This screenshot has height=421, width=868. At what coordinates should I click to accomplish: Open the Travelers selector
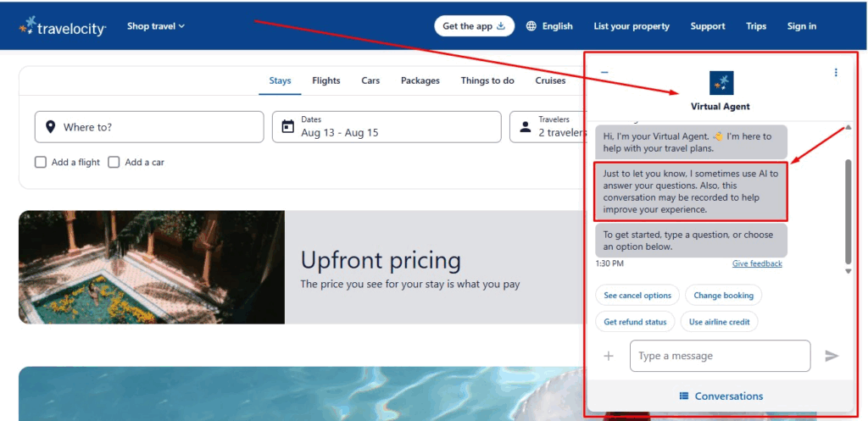[547, 127]
